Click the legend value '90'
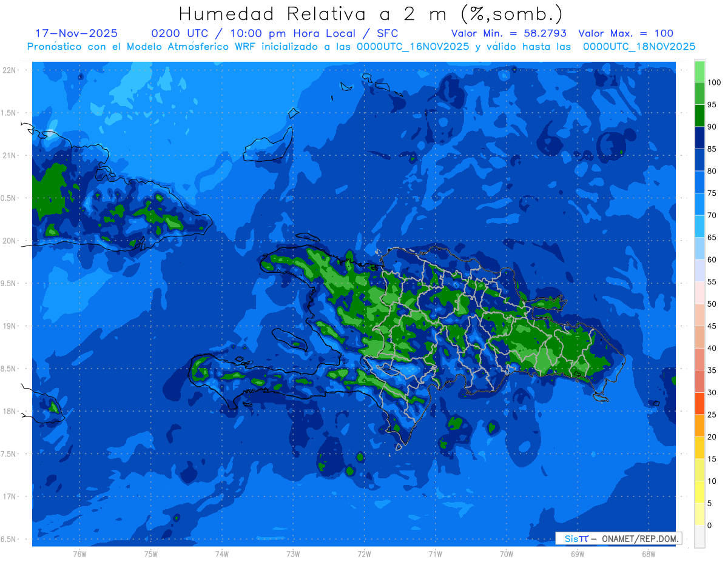Screen dimensions: 728x562 pyautogui.click(x=712, y=127)
